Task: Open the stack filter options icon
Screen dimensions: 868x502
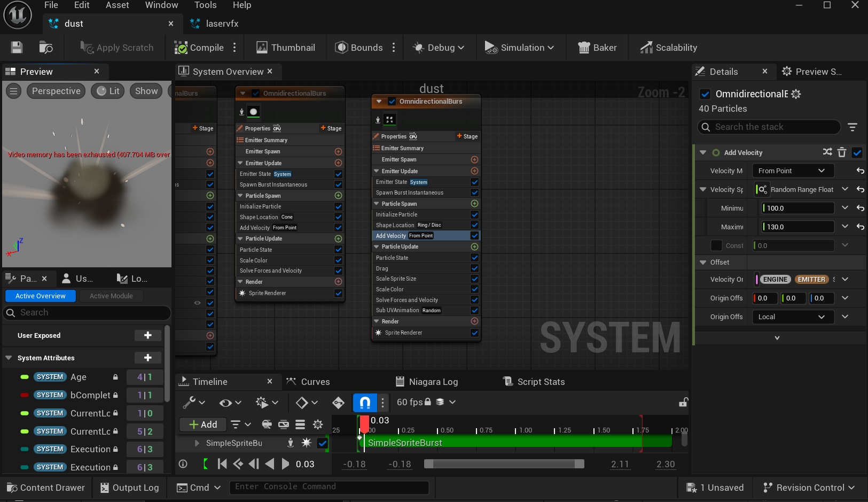Action: tap(853, 127)
